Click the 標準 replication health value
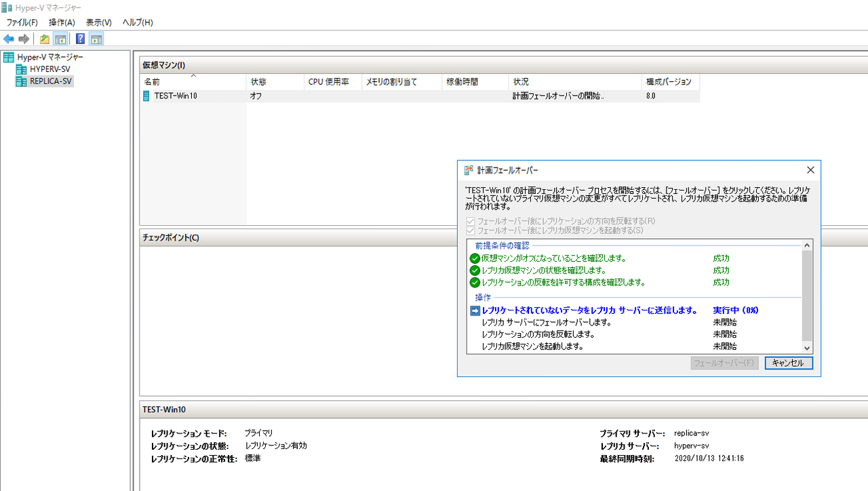Screen dimensions: 868x491 coord(253,459)
